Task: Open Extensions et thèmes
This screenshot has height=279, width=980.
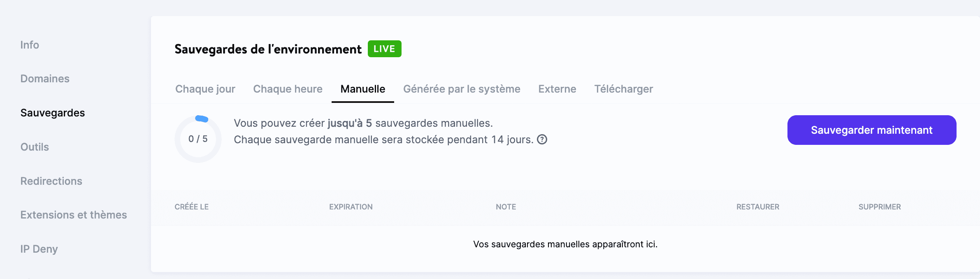Action: [74, 214]
